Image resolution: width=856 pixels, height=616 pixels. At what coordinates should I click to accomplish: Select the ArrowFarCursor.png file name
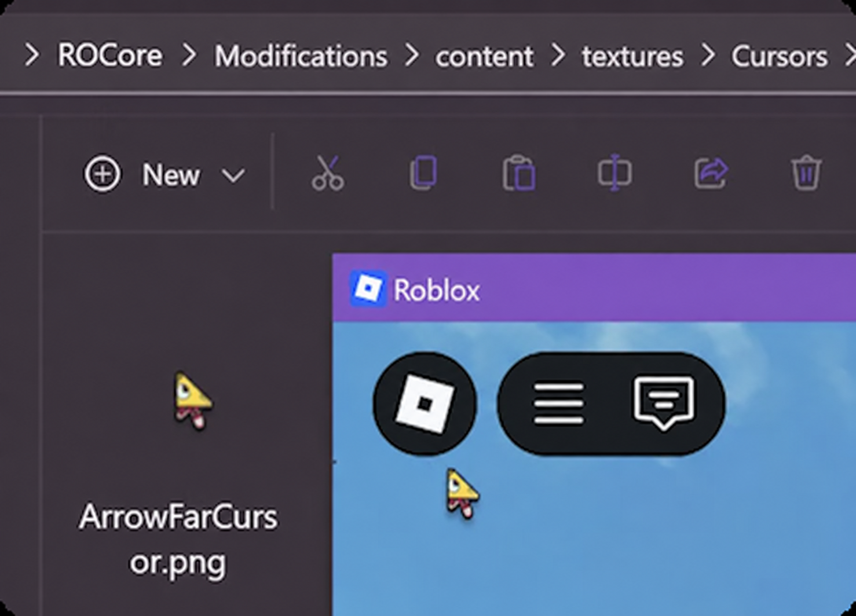178,540
